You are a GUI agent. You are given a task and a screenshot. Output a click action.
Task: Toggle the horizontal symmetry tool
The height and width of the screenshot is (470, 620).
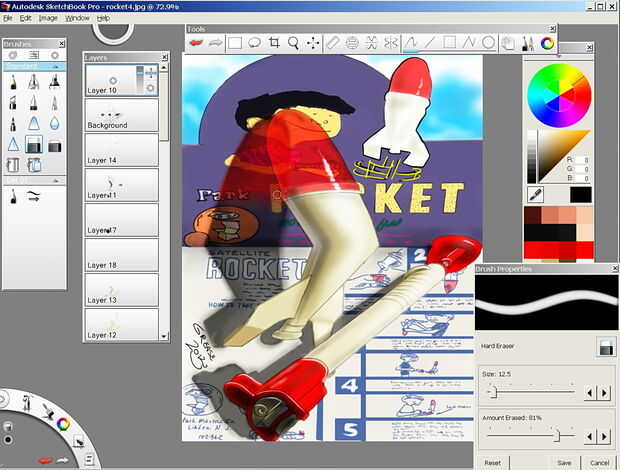391,43
